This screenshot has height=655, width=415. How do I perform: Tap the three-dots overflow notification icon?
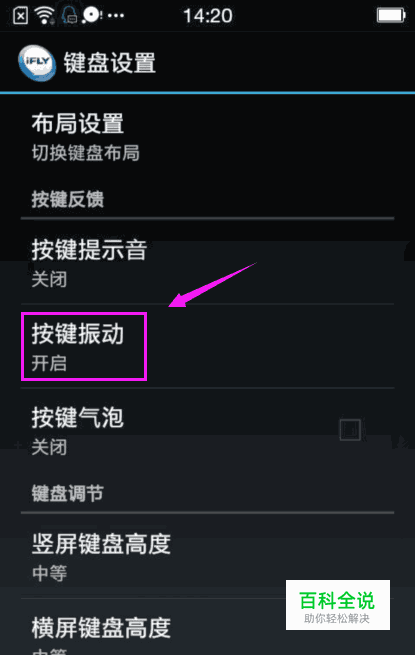(116, 16)
